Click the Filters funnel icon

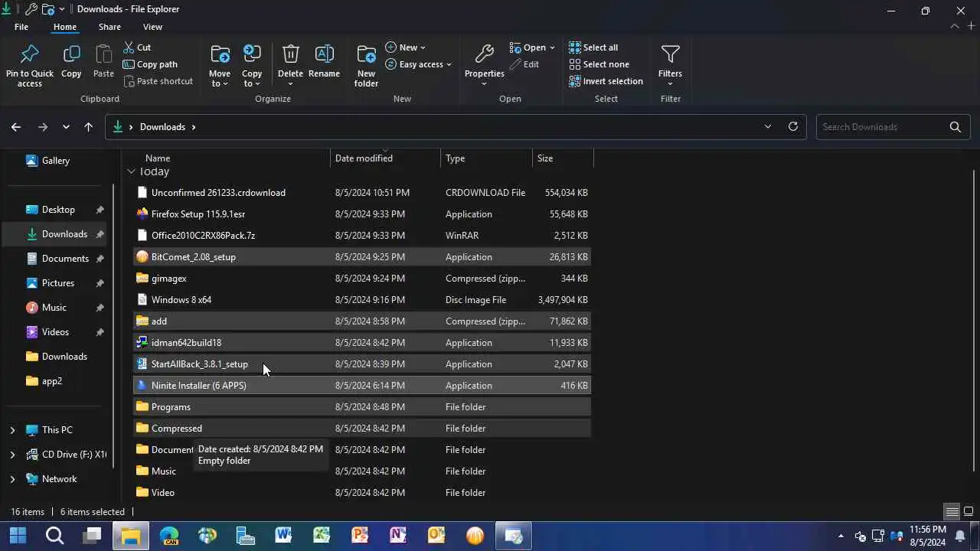point(670,54)
